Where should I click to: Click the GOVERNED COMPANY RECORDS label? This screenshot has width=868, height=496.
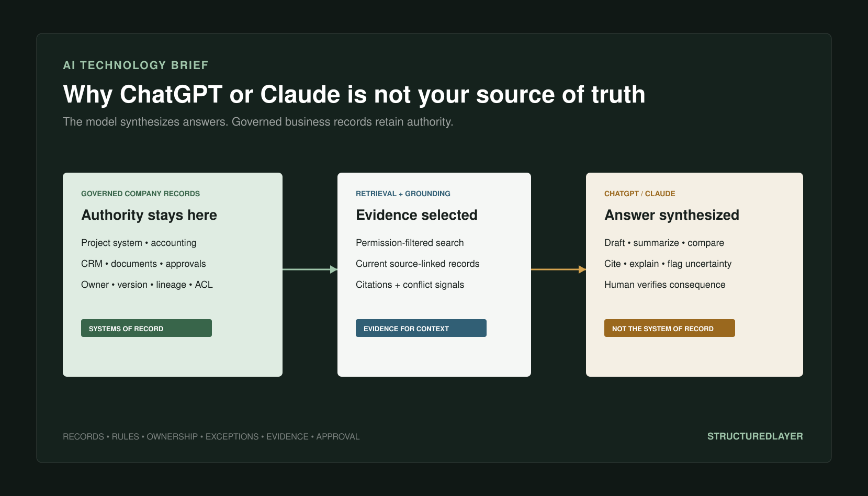click(x=140, y=194)
